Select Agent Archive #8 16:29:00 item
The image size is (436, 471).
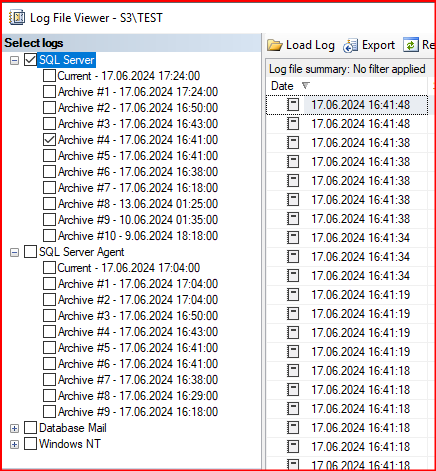138,396
